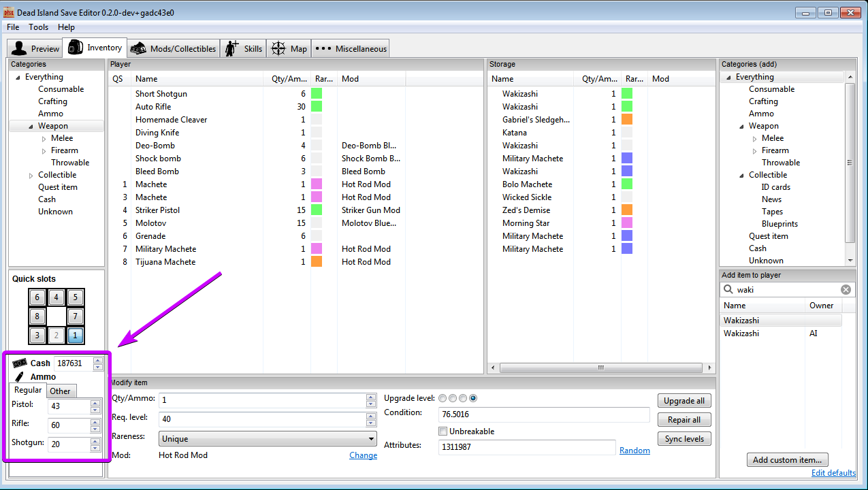Viewport: 868px width, 490px height.
Task: Click the magnifier icon in item search
Action: pyautogui.click(x=728, y=289)
